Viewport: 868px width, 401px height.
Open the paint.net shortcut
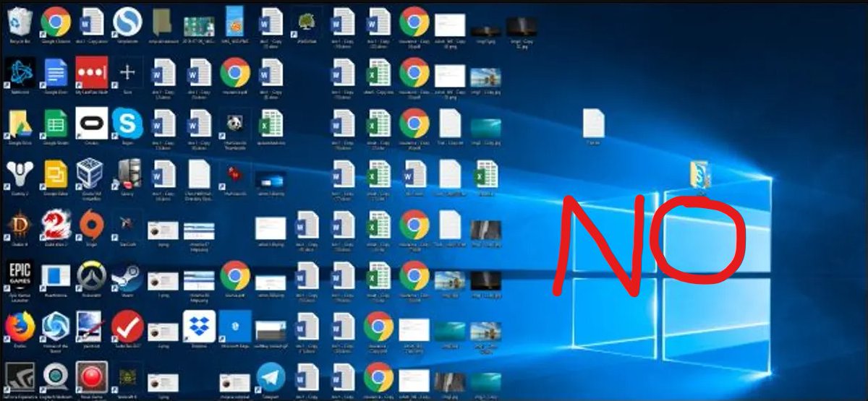tap(91, 327)
